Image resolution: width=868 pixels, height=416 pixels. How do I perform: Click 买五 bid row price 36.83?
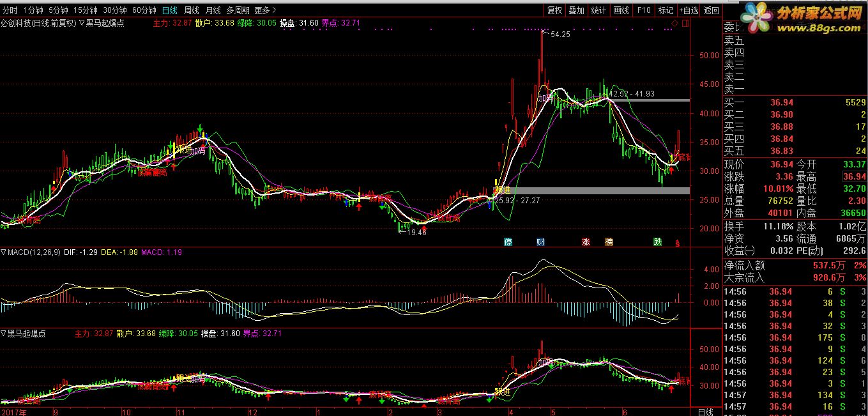click(782, 151)
